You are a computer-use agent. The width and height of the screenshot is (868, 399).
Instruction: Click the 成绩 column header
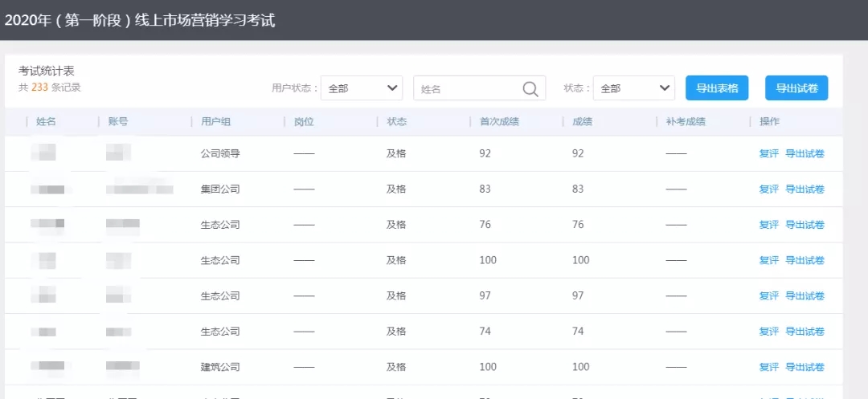(x=583, y=122)
